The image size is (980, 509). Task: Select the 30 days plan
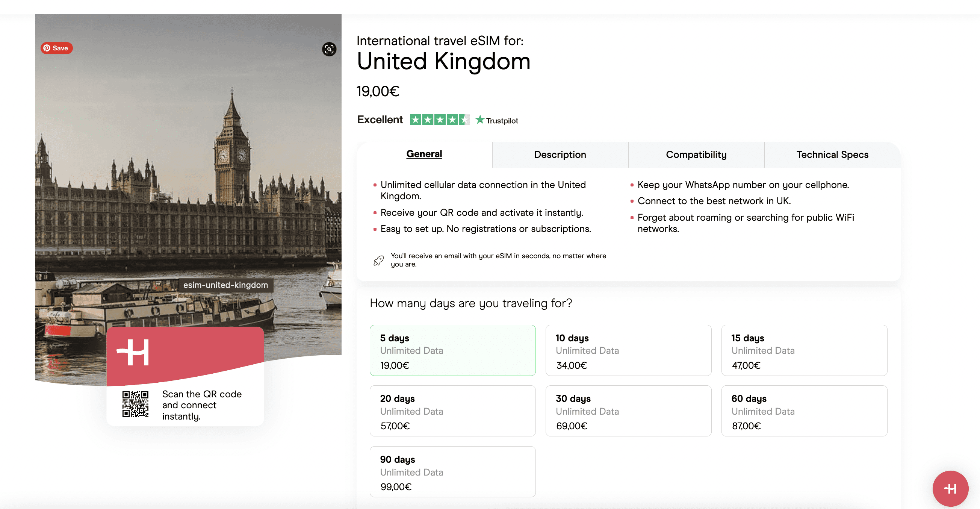point(628,411)
